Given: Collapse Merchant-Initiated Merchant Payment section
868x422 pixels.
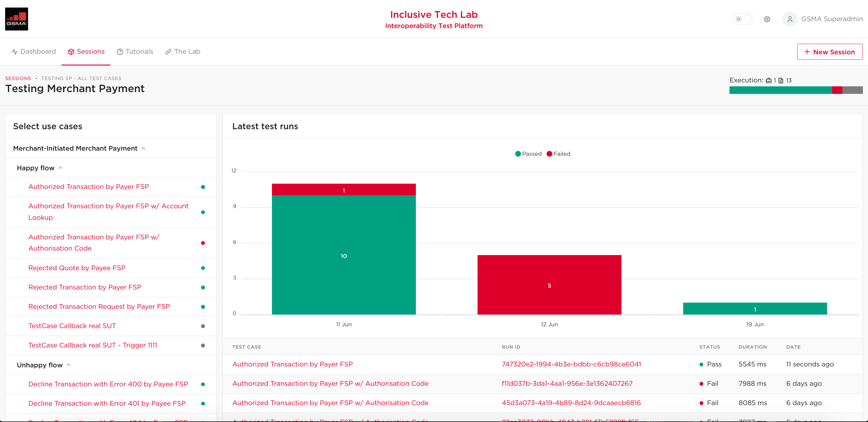Looking at the screenshot, I should click(x=79, y=148).
